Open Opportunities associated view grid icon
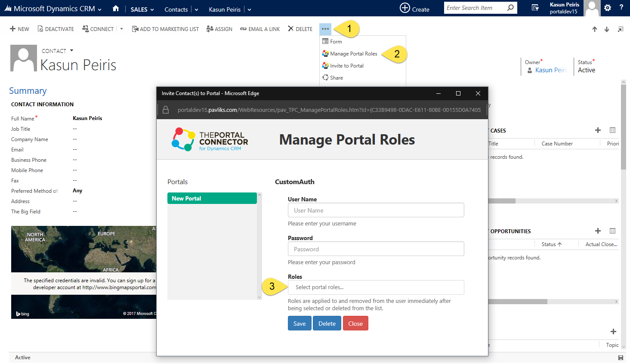 tap(612, 231)
